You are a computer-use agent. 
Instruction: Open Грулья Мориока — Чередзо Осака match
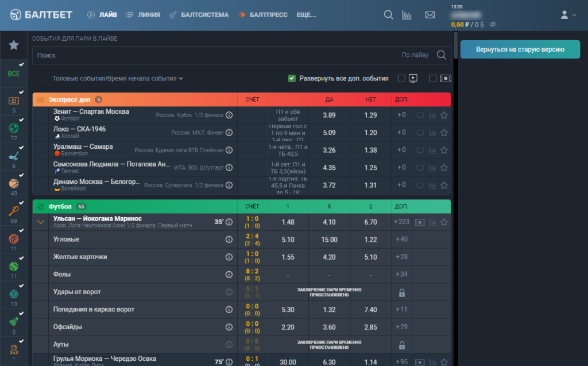click(105, 359)
